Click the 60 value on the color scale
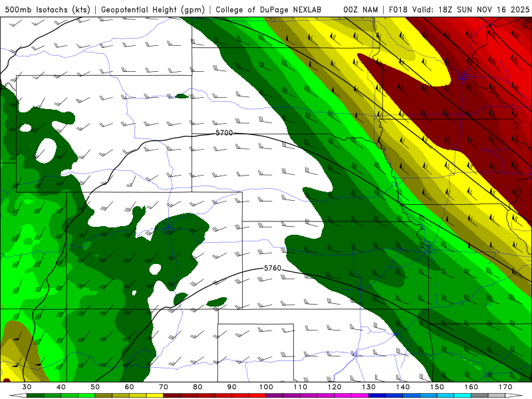 (x=129, y=387)
